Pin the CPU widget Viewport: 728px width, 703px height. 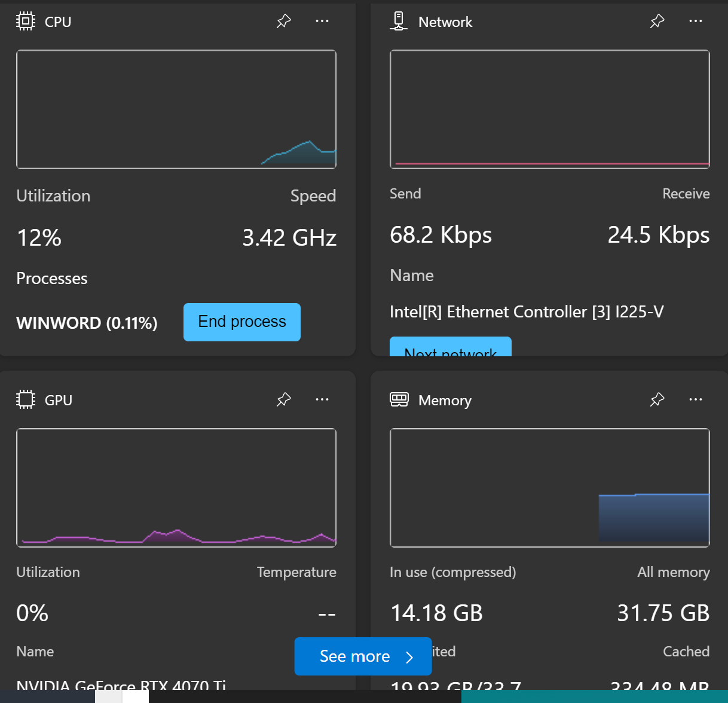tap(283, 22)
